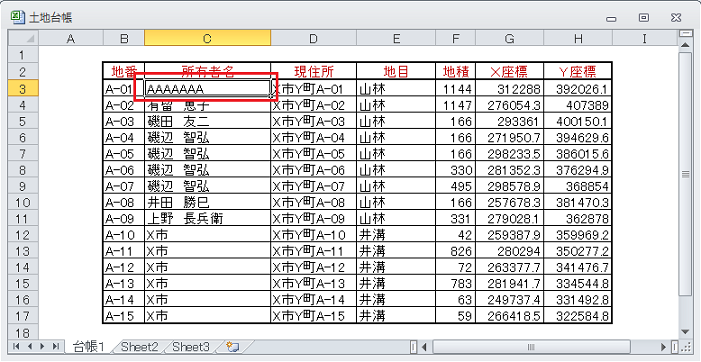Click the tab split bar handle
This screenshot has height=362, width=701.
[413, 346]
